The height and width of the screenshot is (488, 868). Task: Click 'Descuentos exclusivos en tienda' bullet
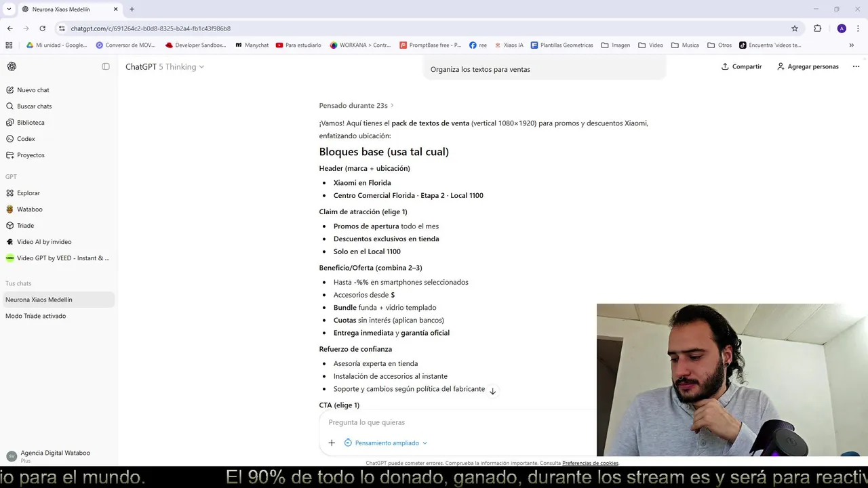386,239
